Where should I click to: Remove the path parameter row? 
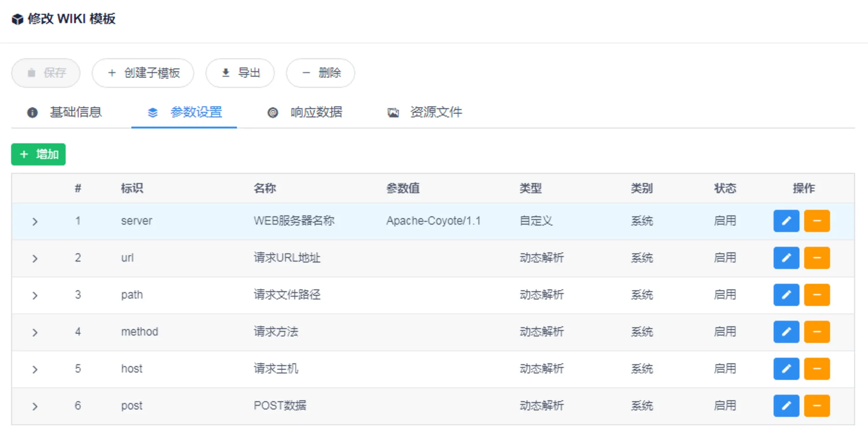tap(817, 295)
